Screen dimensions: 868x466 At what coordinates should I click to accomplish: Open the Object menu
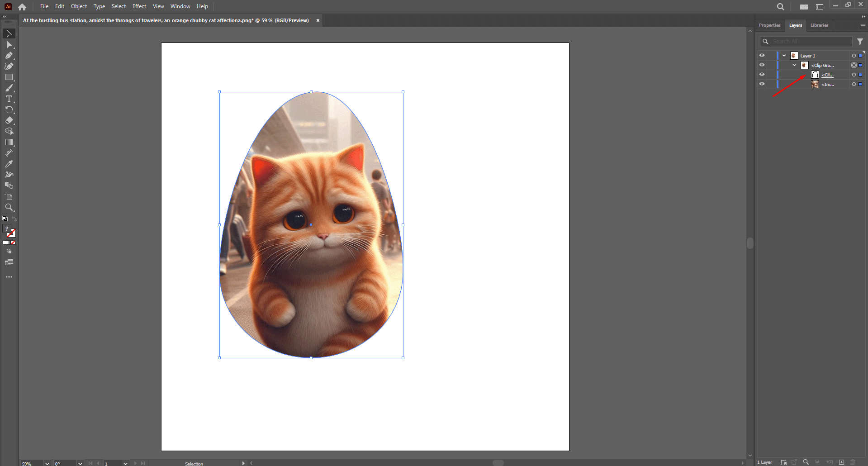click(x=79, y=6)
